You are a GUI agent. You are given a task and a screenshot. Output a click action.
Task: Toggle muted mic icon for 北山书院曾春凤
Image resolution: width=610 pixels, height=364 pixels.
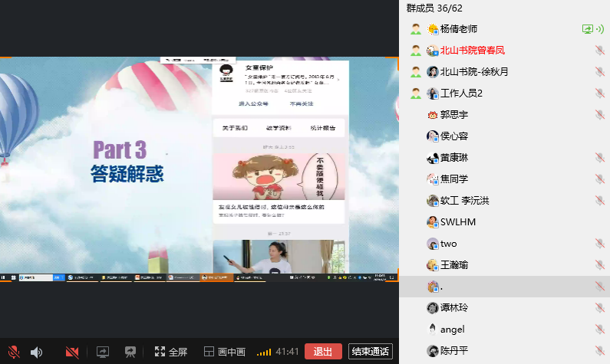(x=599, y=51)
